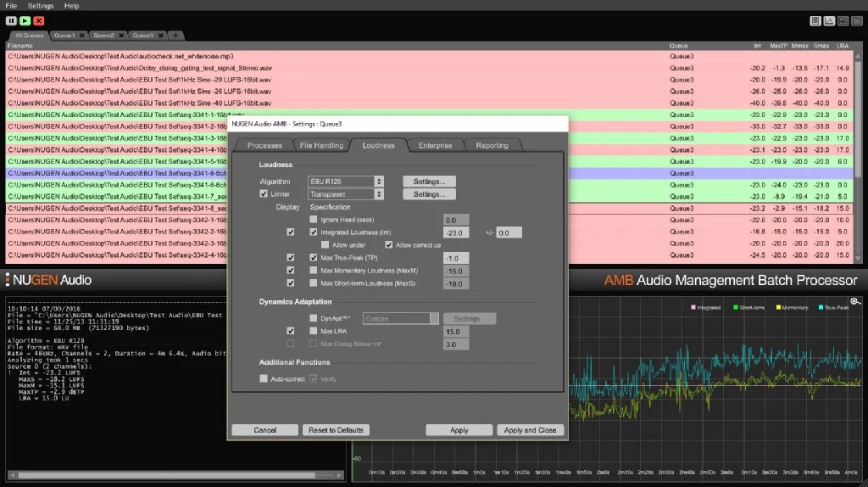This screenshot has width=868, height=487.
Task: Click the MaxTP column header
Action: point(778,46)
